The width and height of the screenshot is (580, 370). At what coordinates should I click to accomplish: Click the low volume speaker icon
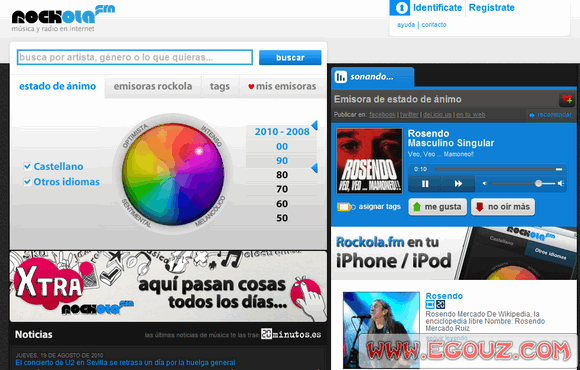(x=485, y=184)
